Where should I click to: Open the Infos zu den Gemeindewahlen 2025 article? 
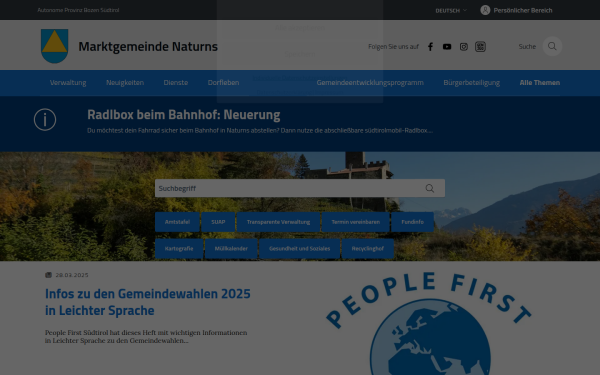point(148,302)
